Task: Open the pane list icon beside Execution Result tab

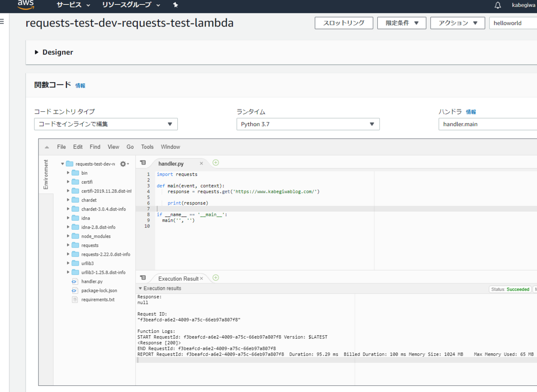Action: coord(143,278)
